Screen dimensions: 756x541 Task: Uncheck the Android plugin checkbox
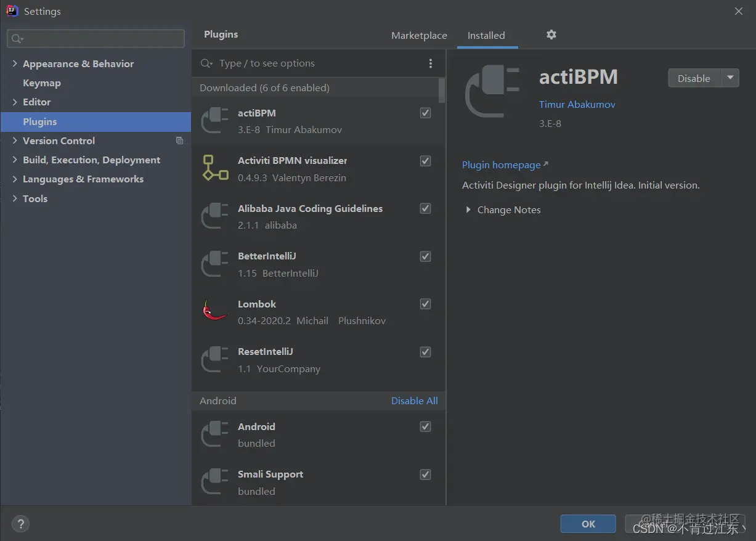point(425,426)
